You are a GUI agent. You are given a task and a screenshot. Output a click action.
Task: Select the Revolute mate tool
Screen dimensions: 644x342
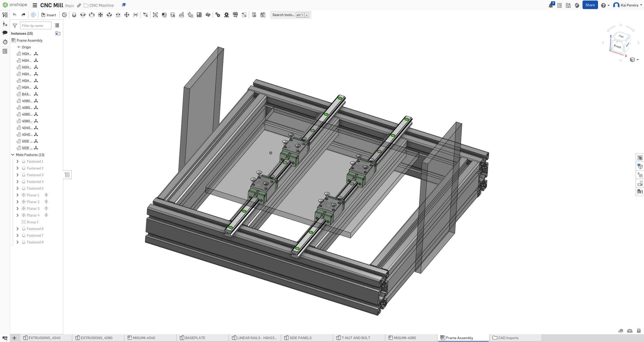[83, 15]
